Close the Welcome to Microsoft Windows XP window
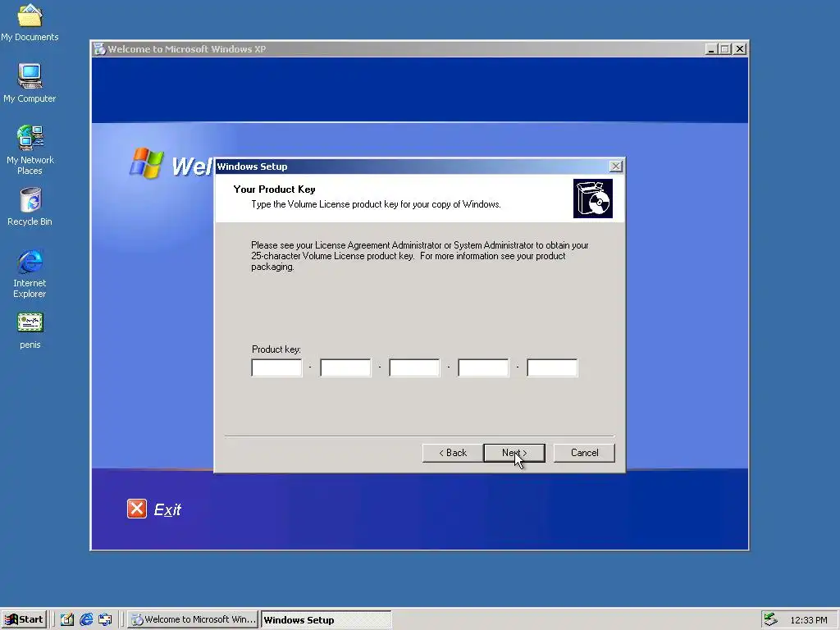Image resolution: width=840 pixels, height=630 pixels. tap(740, 49)
